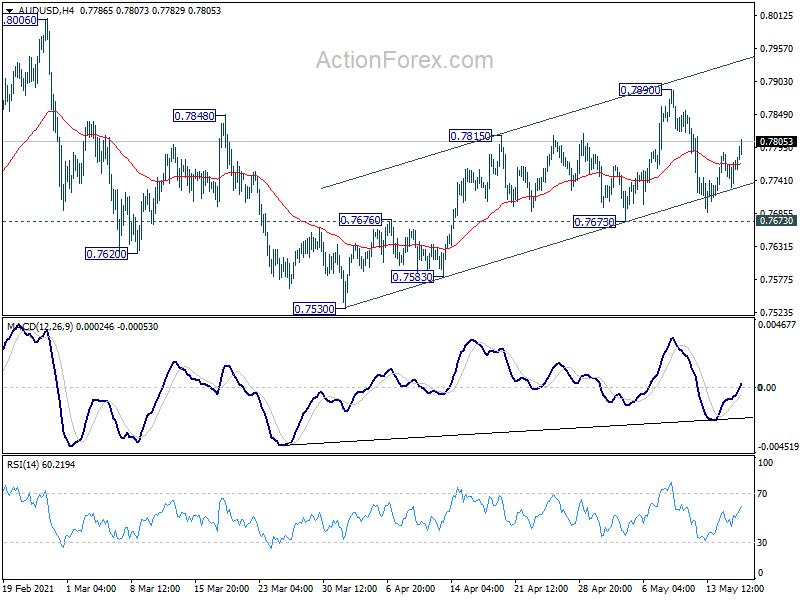Click the 30 Mar 12:00 time label
This screenshot has width=800, height=600.
tap(349, 589)
